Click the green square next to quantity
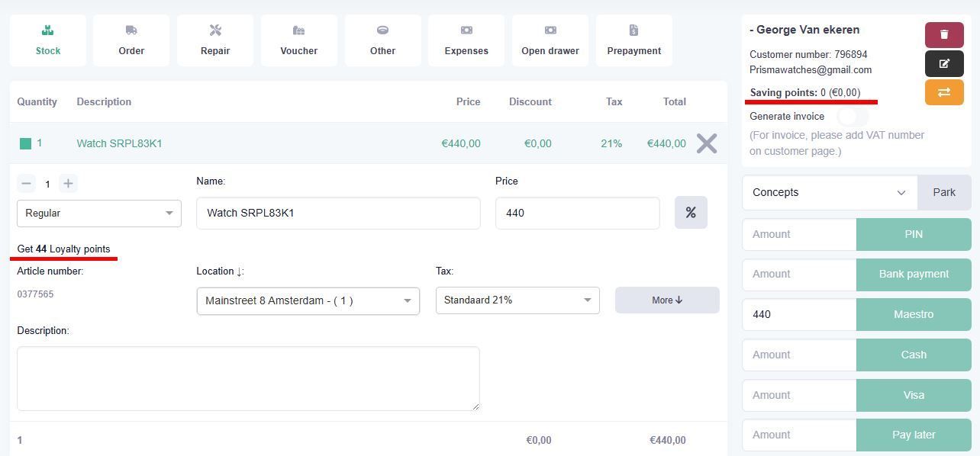The image size is (980, 456). point(26,143)
